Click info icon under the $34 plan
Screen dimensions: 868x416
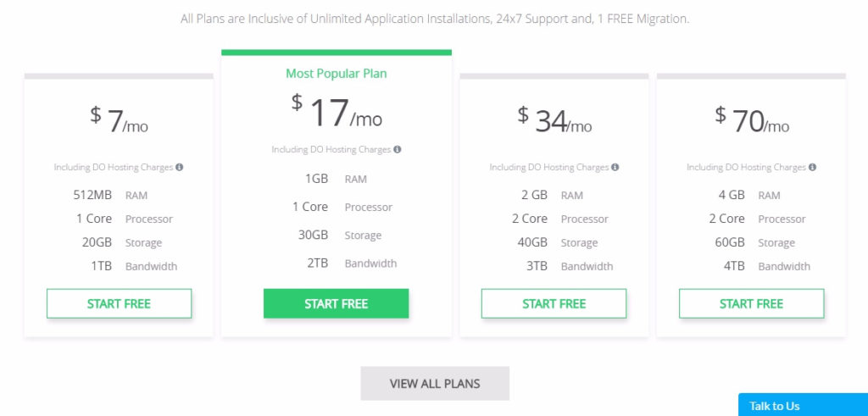point(615,167)
